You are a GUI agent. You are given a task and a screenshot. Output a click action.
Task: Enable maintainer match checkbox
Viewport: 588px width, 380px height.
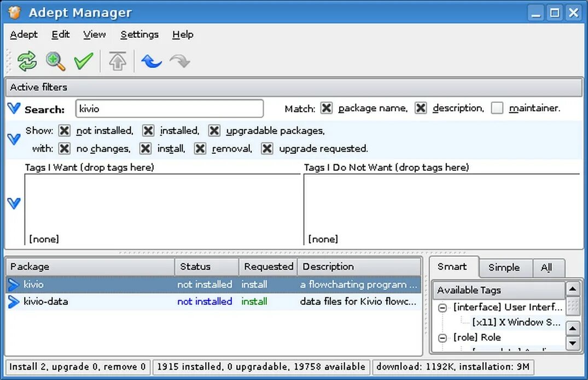point(497,108)
